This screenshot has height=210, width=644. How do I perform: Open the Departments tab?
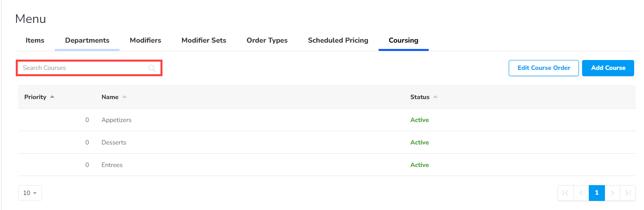87,40
